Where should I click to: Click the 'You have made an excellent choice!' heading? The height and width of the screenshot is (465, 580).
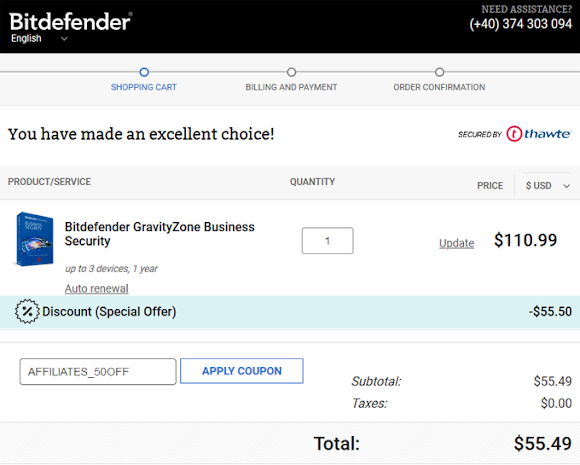(141, 134)
